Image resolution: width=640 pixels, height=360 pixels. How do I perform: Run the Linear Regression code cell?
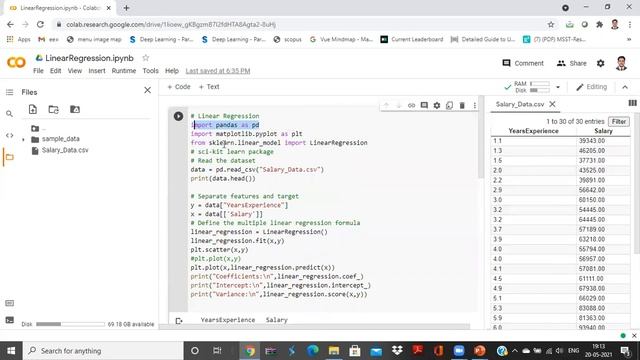[x=178, y=116]
